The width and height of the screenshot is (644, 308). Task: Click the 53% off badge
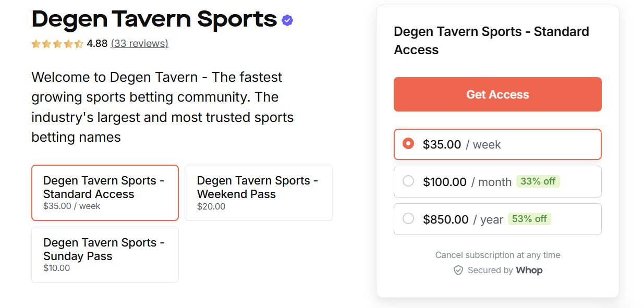tap(529, 219)
